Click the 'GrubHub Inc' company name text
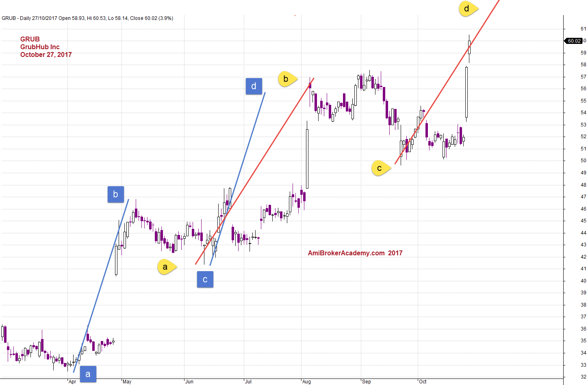 click(x=40, y=47)
